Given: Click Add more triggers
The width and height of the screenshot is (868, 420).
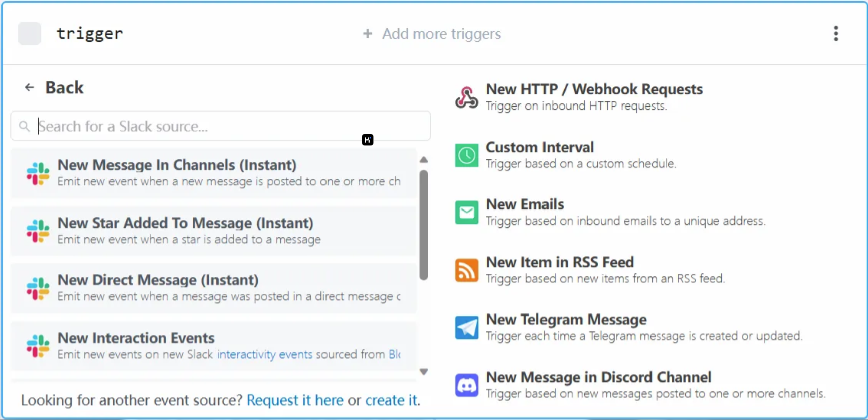Looking at the screenshot, I should pos(432,34).
